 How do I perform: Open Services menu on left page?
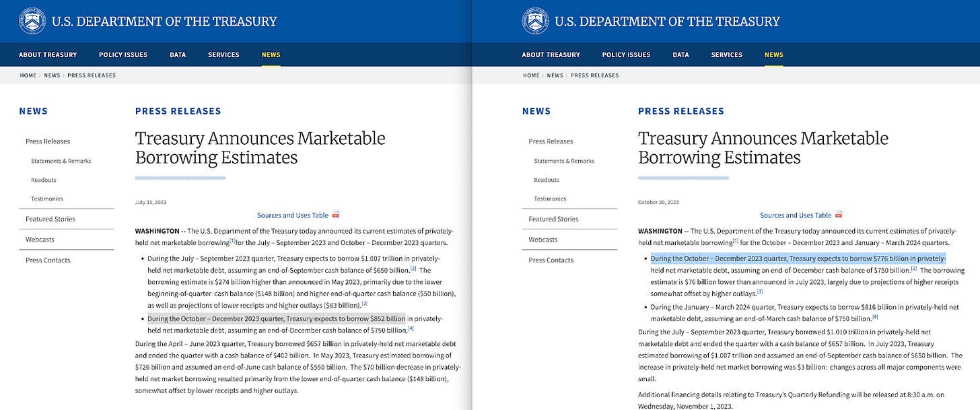coord(223,55)
